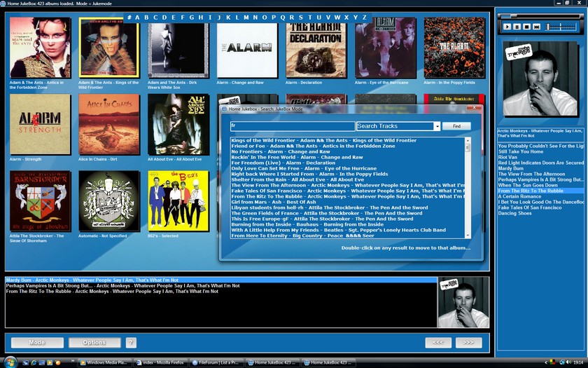This screenshot has height=368, width=588.
Task: Open Alice In Chains Dirt album cover
Action: [x=109, y=124]
